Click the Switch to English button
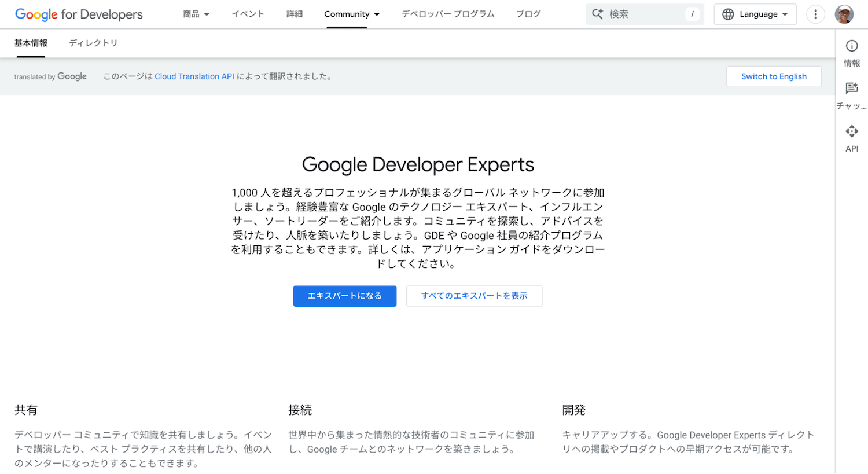This screenshot has width=868, height=474. tap(774, 76)
